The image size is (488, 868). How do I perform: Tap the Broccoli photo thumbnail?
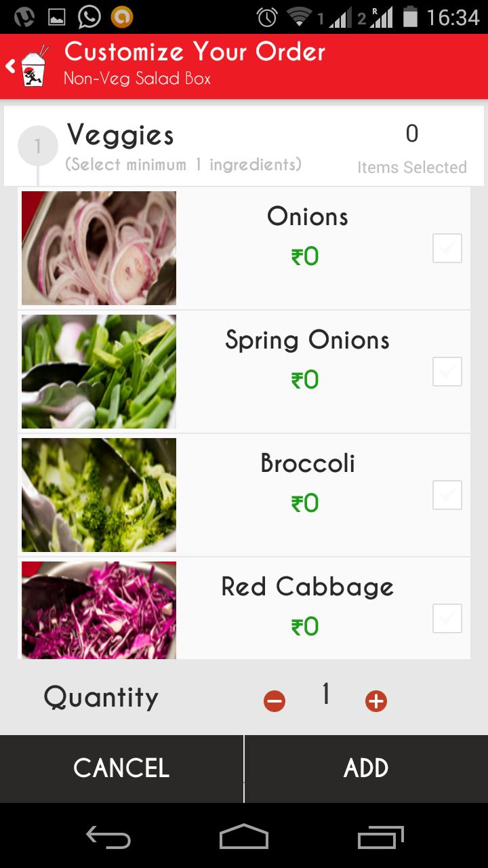99,495
